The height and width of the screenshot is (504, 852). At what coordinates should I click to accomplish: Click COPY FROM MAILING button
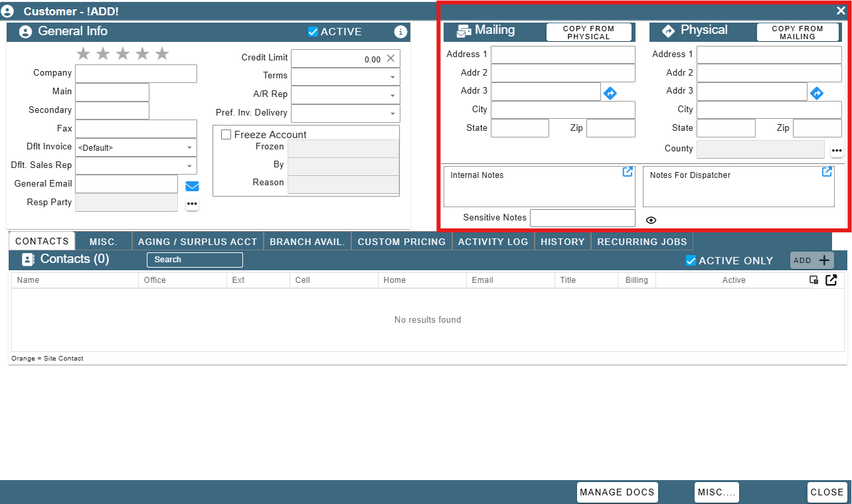(798, 33)
